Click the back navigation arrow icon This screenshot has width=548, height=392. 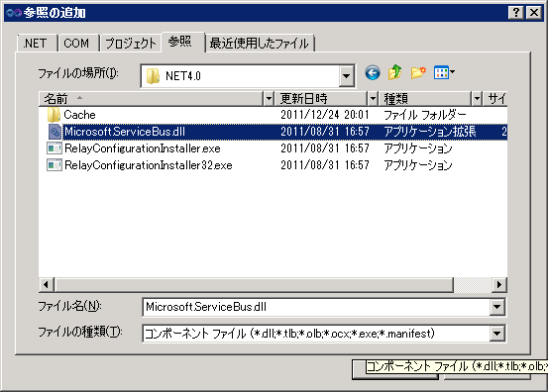(x=373, y=73)
